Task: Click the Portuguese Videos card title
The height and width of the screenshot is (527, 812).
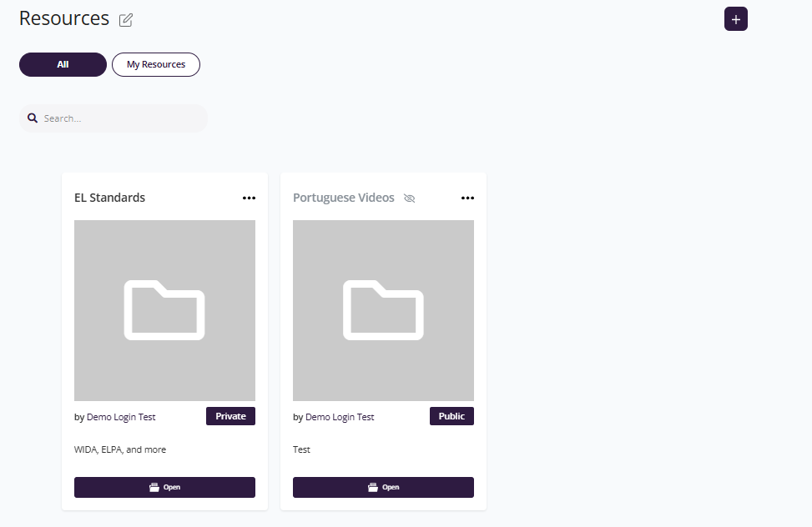Action: [x=343, y=198]
